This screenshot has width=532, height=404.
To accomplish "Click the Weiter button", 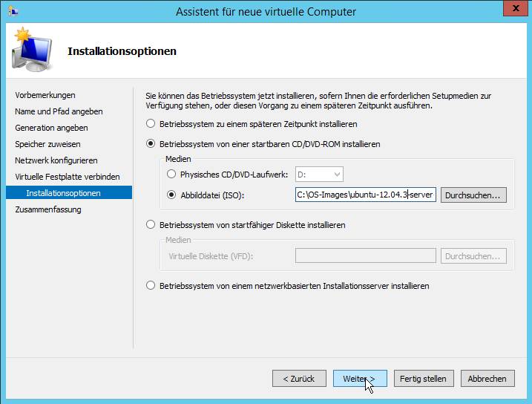I will (360, 379).
